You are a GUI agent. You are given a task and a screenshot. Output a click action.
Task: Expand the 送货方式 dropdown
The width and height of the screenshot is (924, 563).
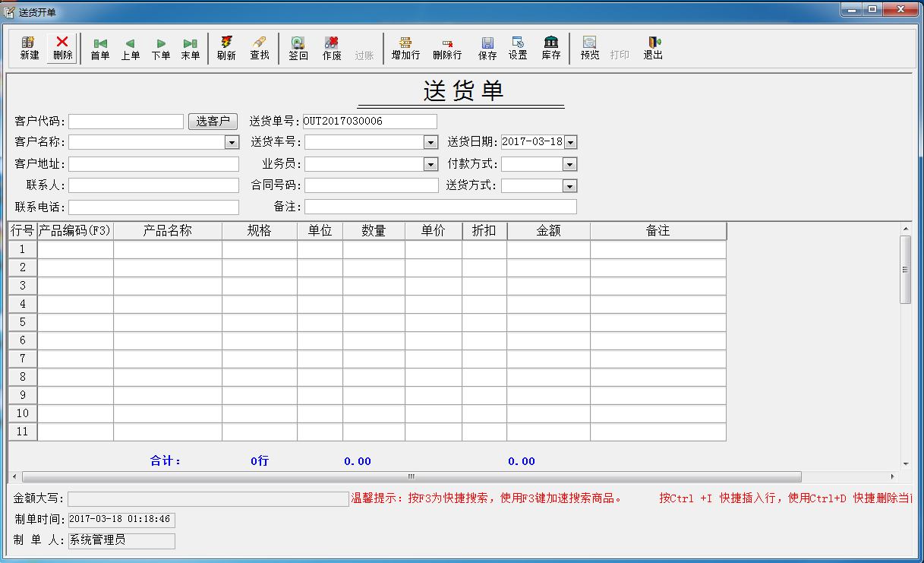pos(569,185)
